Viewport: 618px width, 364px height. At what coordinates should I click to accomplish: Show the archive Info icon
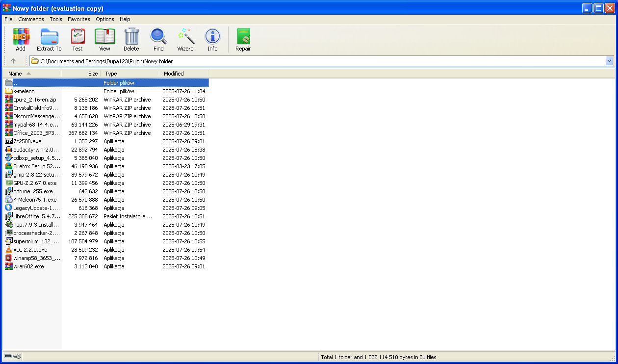[212, 39]
